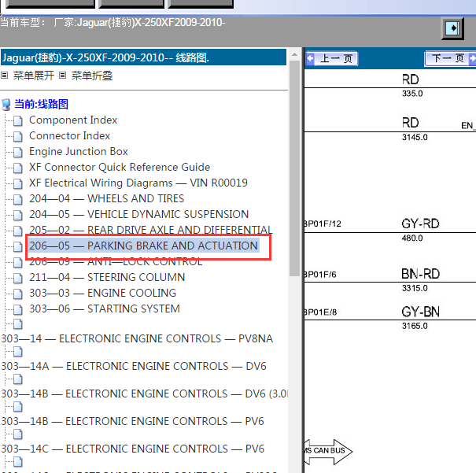Go to next page with 下一页 button
This screenshot has height=473, width=476.
coord(450,58)
